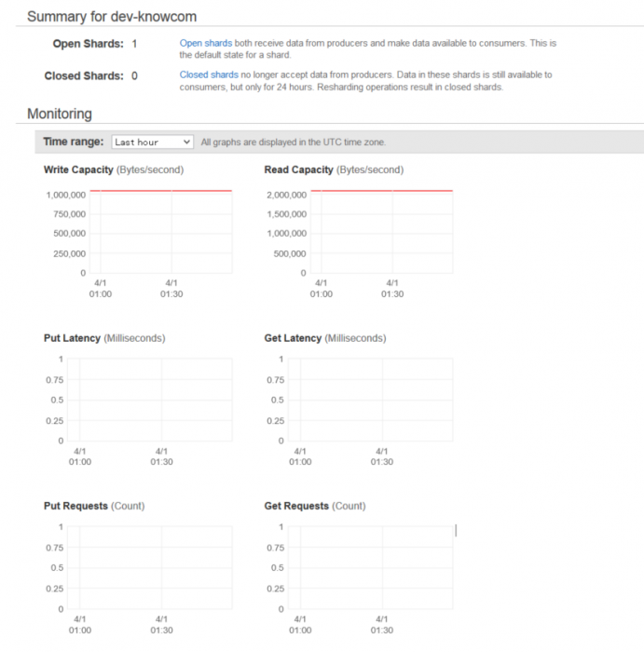The height and width of the screenshot is (652, 644).
Task: Click the Put Requests graph
Action: click(x=150, y=568)
